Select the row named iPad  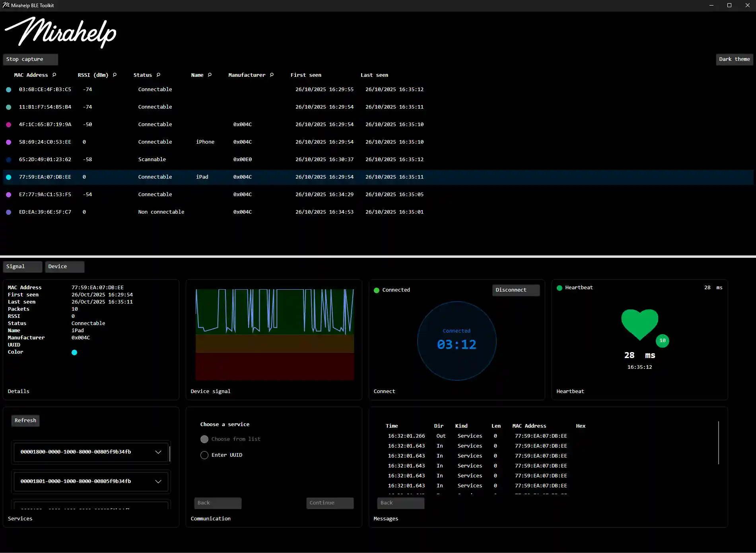pos(378,177)
